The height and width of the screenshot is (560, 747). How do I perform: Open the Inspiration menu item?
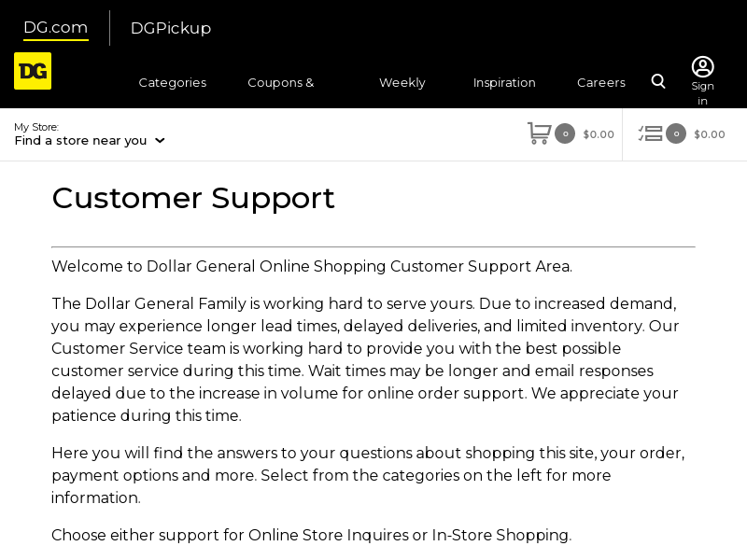[x=504, y=82]
